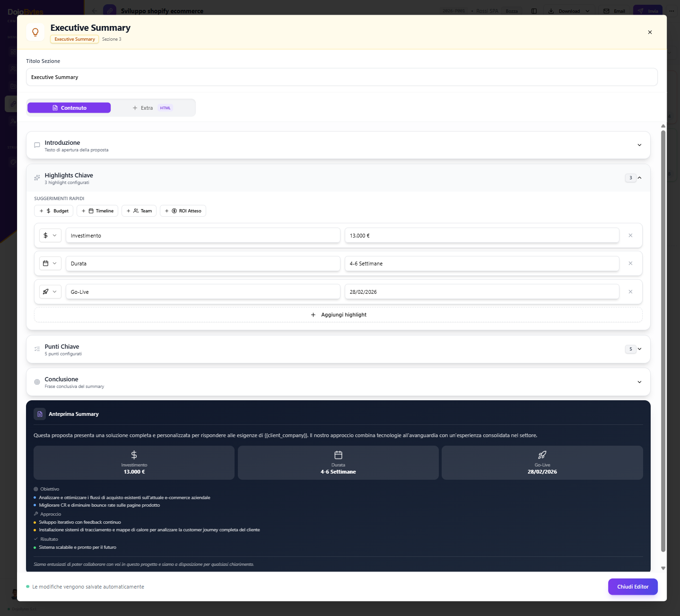
Task: Collapse the Highlights Chiave section
Action: click(x=639, y=178)
